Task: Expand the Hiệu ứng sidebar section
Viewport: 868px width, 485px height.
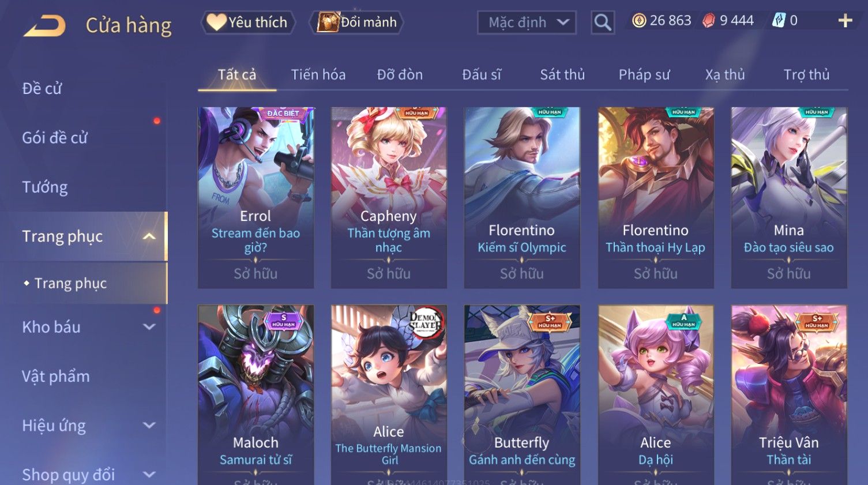Action: click(x=149, y=426)
